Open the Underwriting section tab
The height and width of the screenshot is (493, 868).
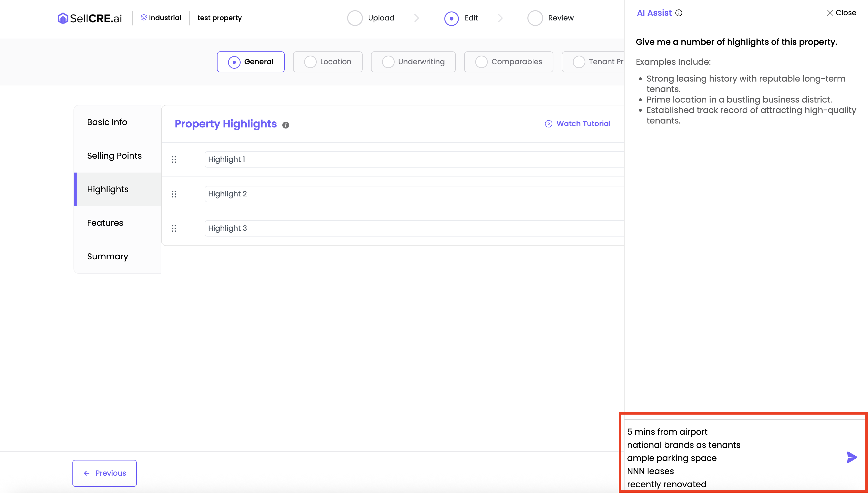(413, 62)
